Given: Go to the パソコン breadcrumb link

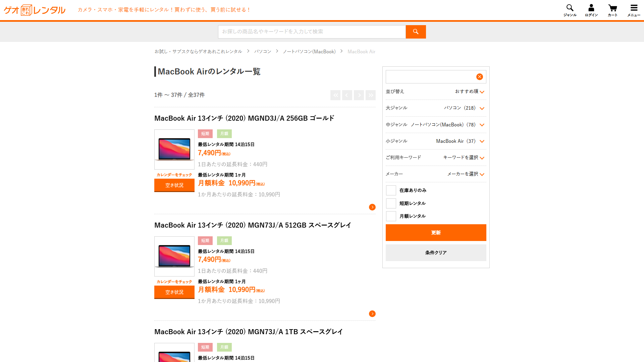Looking at the screenshot, I should pyautogui.click(x=263, y=52).
